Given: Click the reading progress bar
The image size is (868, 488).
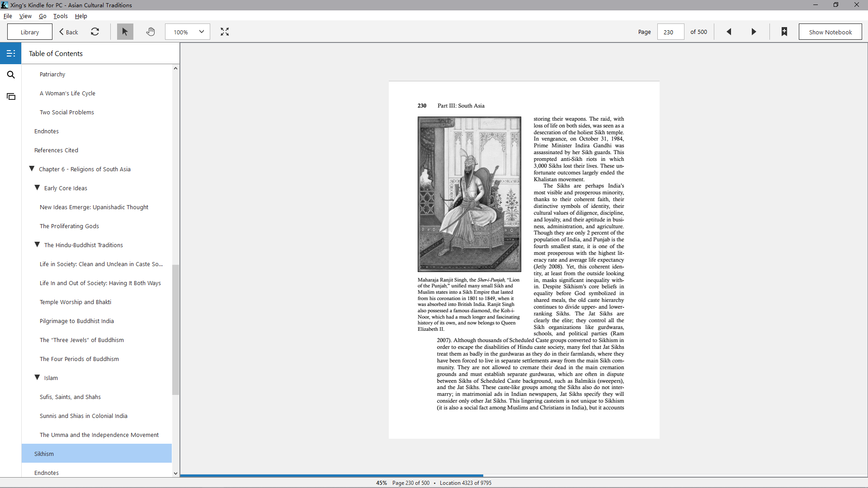Looking at the screenshot, I should (x=524, y=475).
